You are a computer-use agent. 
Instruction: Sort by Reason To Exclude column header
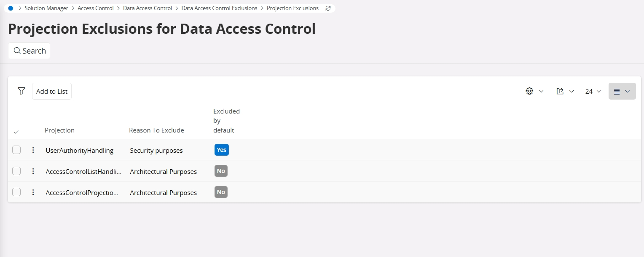click(156, 130)
